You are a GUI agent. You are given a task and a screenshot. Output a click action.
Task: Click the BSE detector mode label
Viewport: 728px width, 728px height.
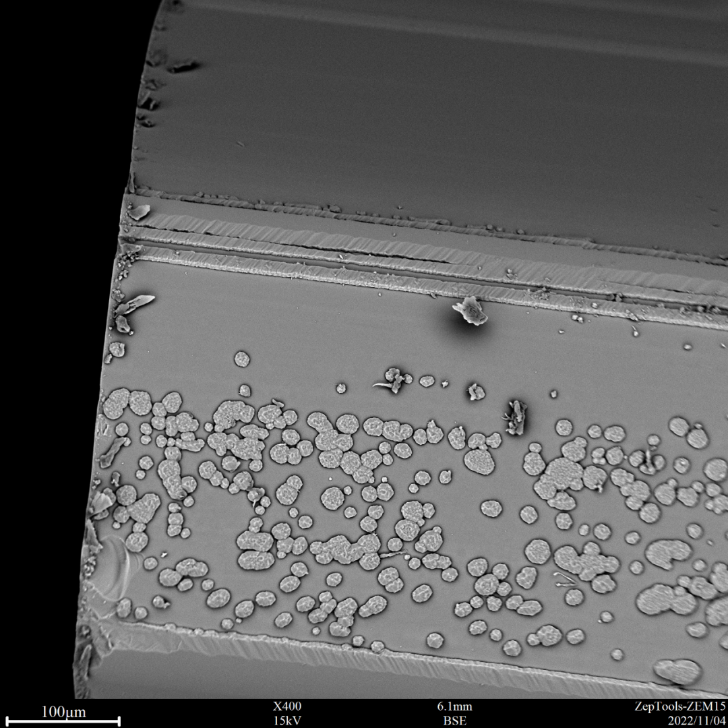point(455,720)
